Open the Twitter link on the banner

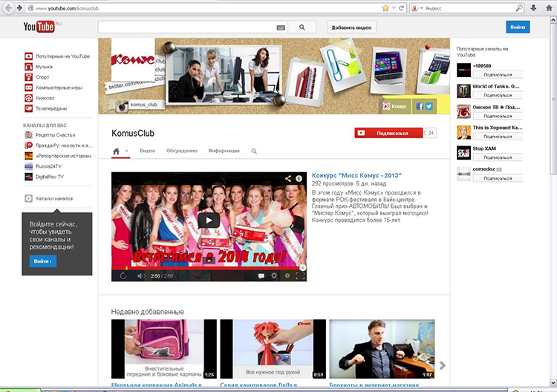click(429, 106)
